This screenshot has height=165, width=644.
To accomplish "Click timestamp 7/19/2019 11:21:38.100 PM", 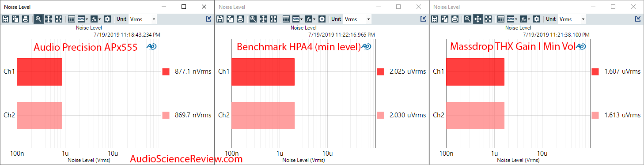I will tap(557, 34).
